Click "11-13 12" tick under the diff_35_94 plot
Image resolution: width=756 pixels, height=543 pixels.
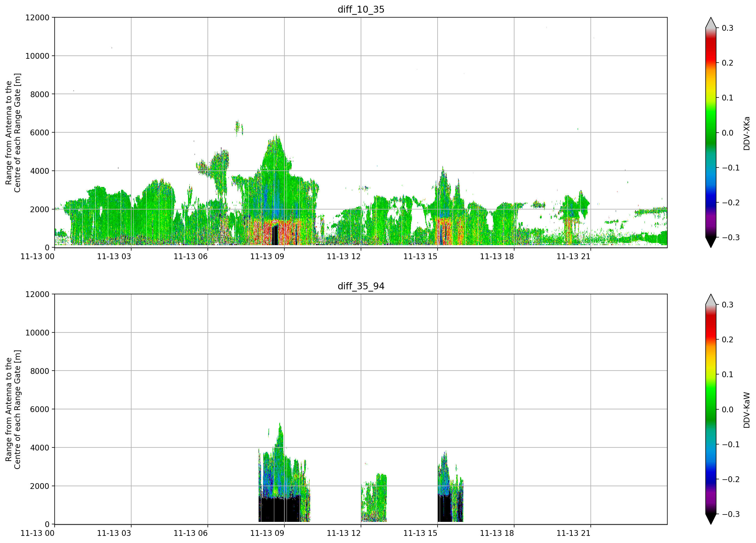pos(344,533)
